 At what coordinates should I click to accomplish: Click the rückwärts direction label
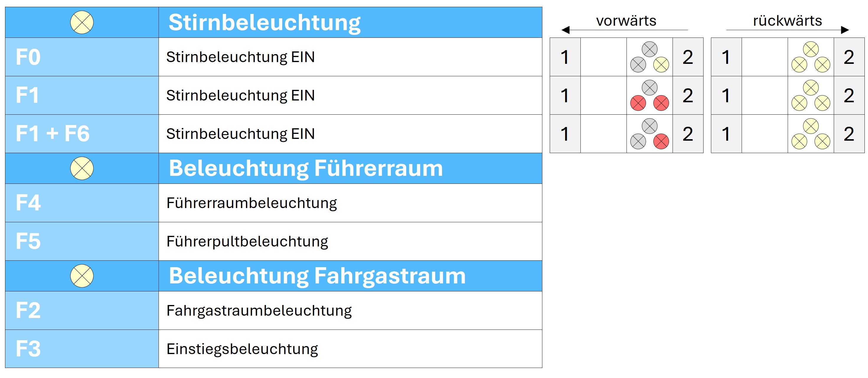(787, 21)
